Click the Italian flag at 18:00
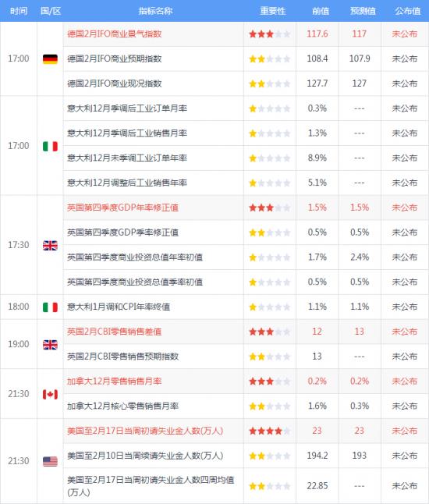 (50, 307)
